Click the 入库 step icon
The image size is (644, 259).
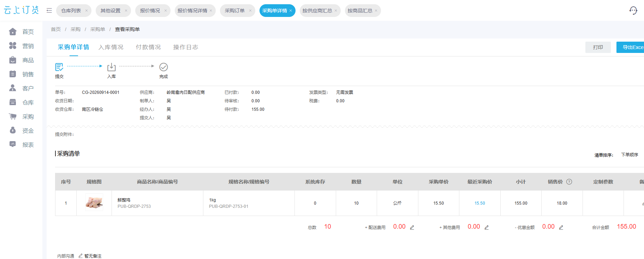[112, 67]
